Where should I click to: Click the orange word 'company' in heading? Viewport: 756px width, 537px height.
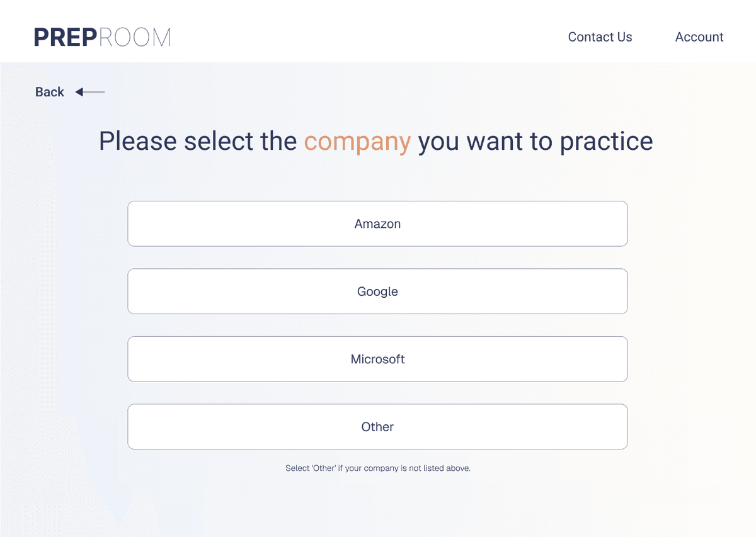coord(357,142)
